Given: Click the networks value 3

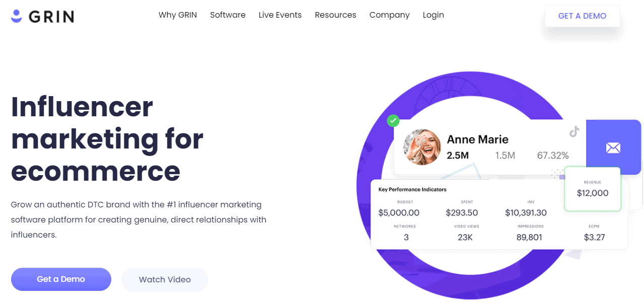Looking at the screenshot, I should 406,237.
